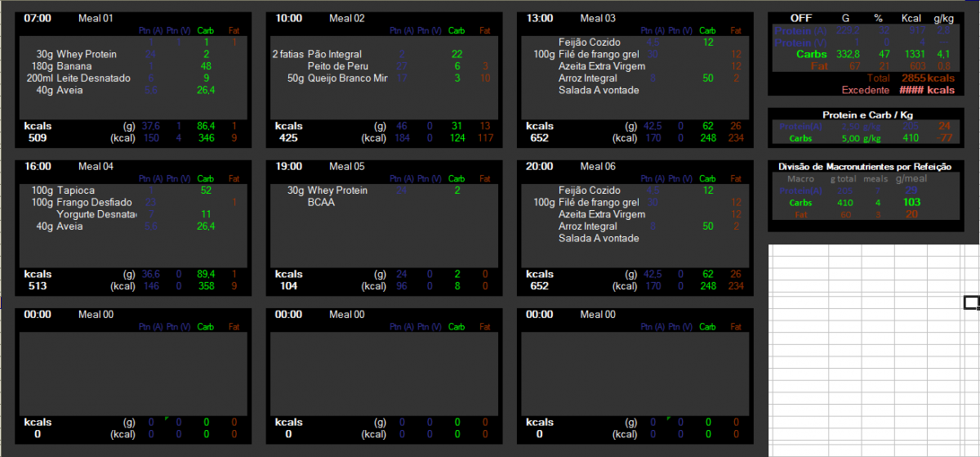Click the 5,00 g/kg Carbs input
980x457 pixels.
pyautogui.click(x=861, y=138)
